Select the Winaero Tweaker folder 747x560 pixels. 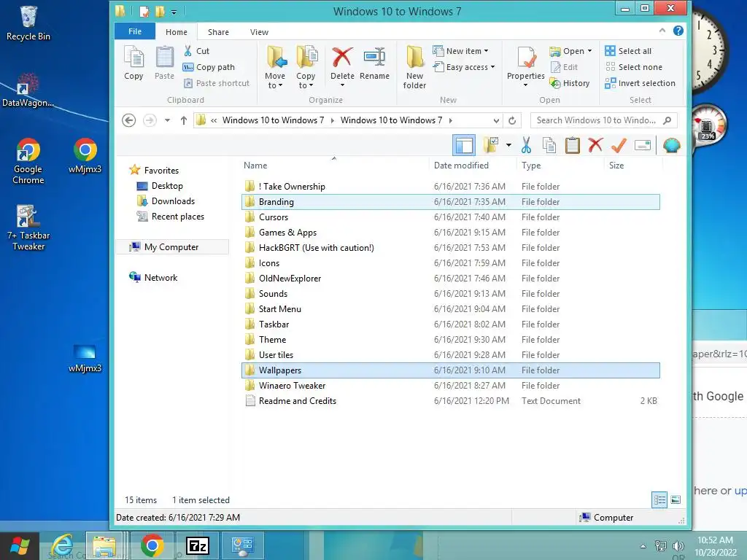pos(450,385)
